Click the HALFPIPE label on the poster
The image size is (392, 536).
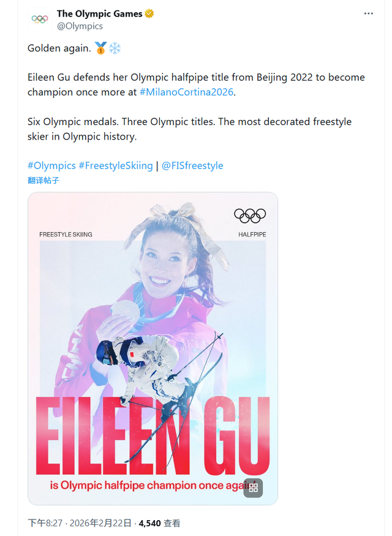[x=252, y=235]
